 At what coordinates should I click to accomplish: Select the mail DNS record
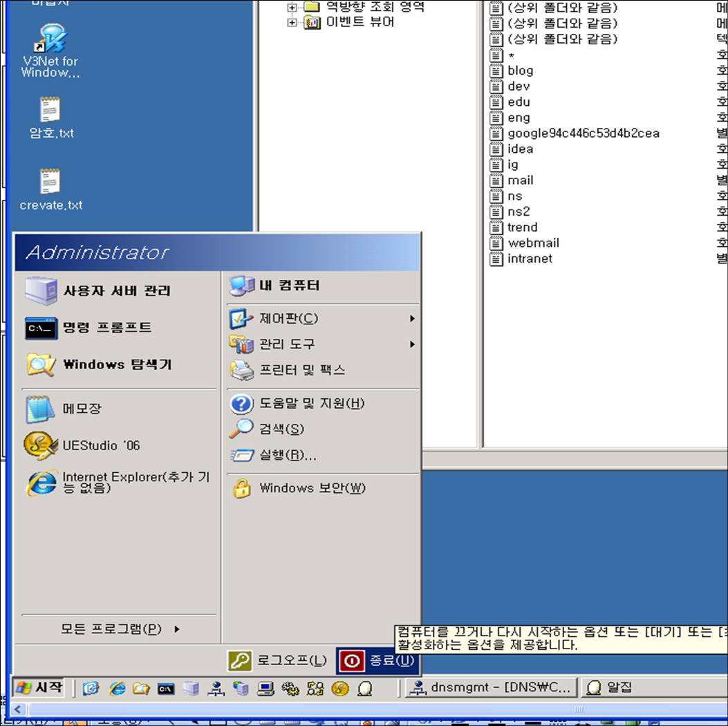coord(520,180)
